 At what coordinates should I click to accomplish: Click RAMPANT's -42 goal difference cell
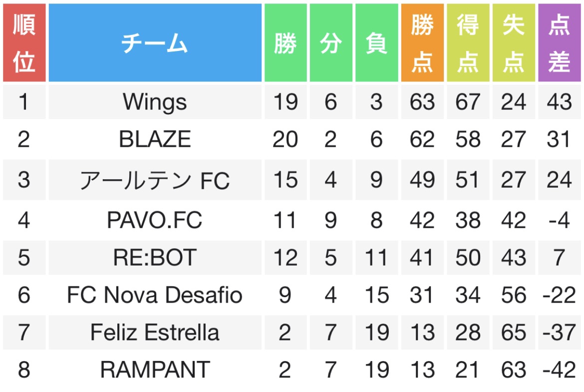(x=560, y=370)
